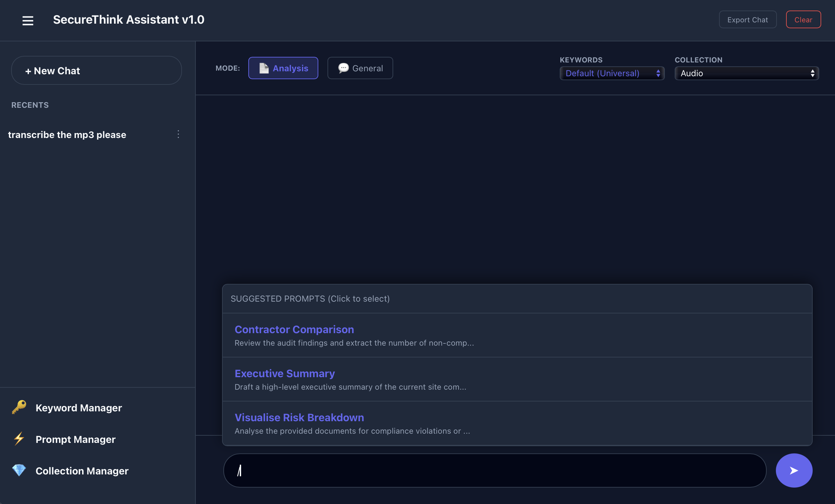The width and height of the screenshot is (835, 504).
Task: Switch mode to General
Action: click(x=360, y=68)
